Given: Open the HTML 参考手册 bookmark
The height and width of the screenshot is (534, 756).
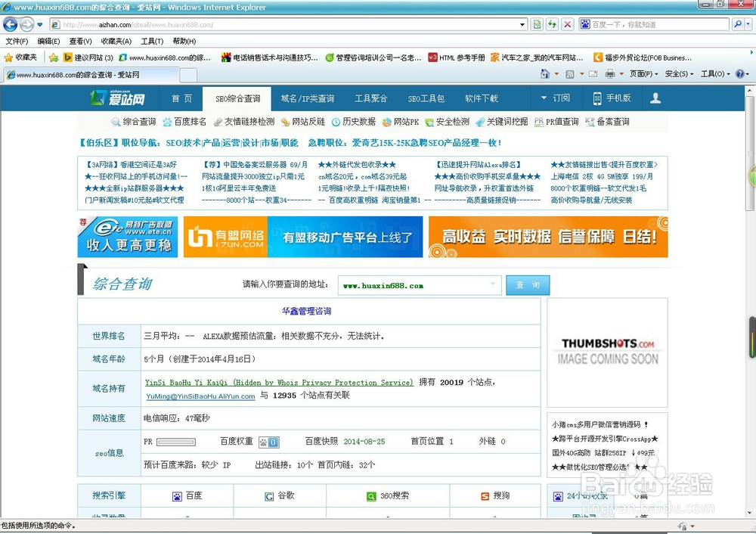Looking at the screenshot, I should tap(457, 58).
